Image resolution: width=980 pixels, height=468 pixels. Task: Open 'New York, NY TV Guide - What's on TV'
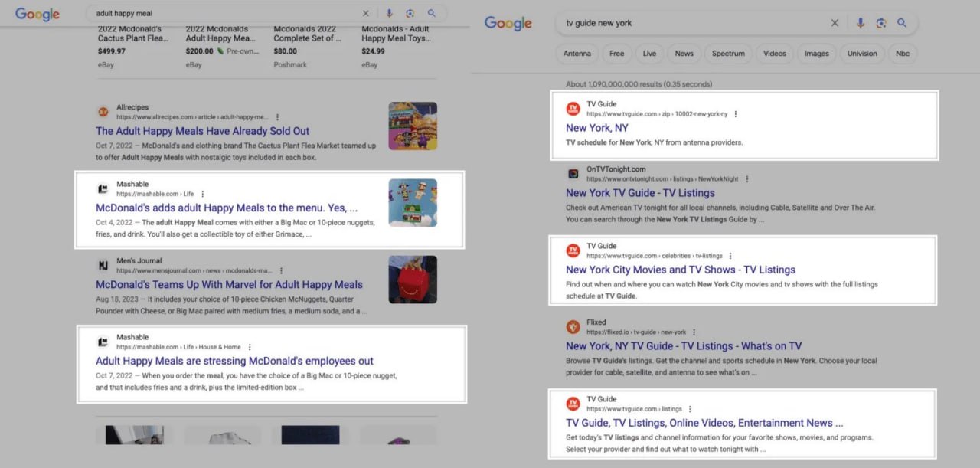pyautogui.click(x=684, y=346)
